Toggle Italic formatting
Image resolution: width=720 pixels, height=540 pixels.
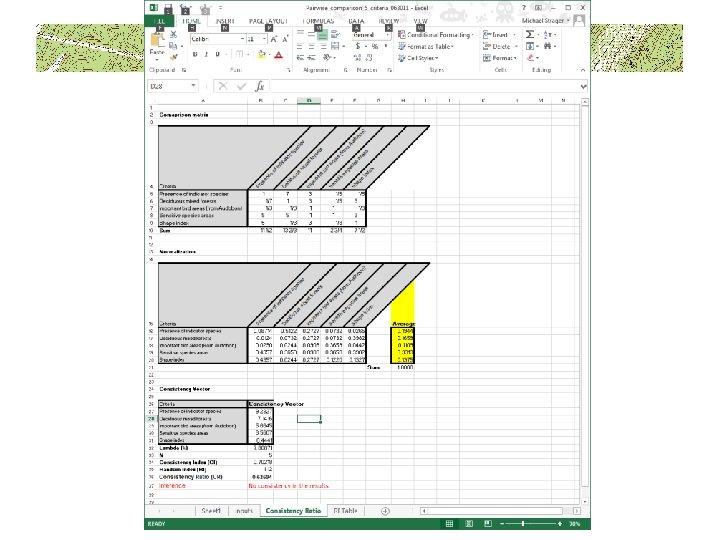pos(206,55)
